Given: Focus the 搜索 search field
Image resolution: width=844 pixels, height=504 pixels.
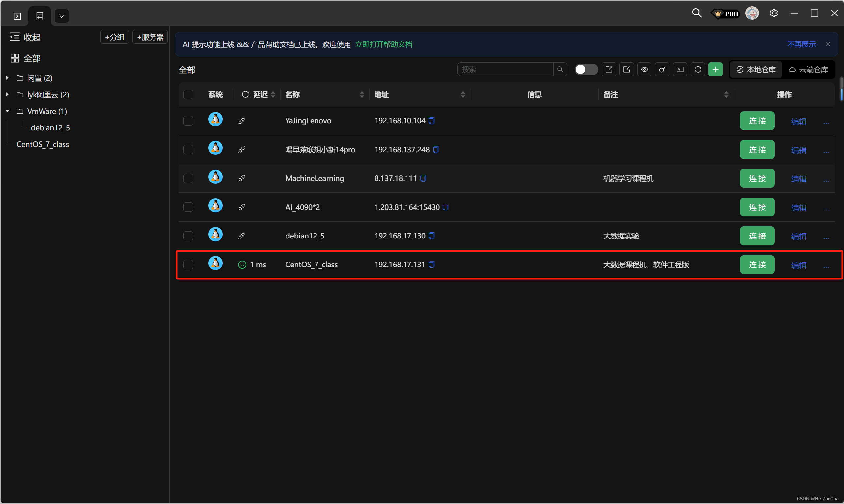Looking at the screenshot, I should (x=505, y=69).
